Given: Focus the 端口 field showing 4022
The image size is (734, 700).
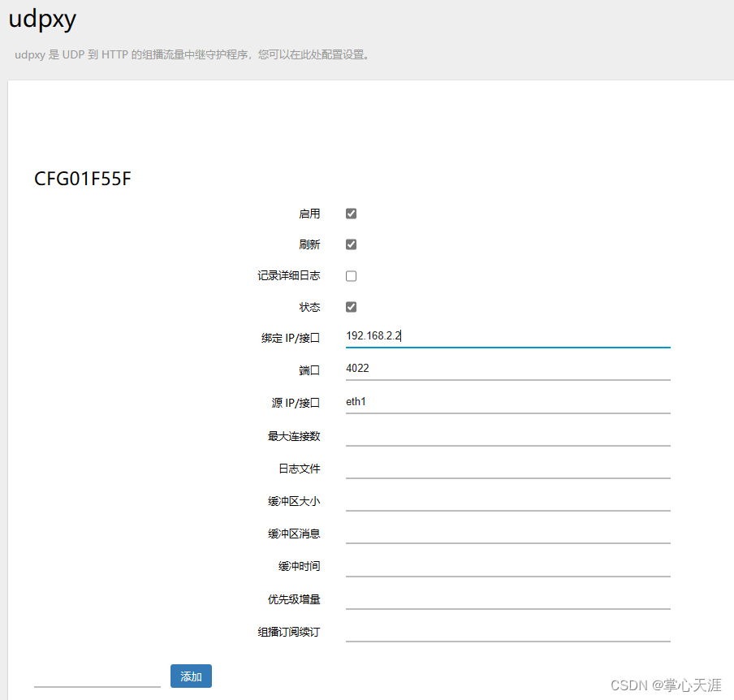Looking at the screenshot, I should tap(508, 369).
